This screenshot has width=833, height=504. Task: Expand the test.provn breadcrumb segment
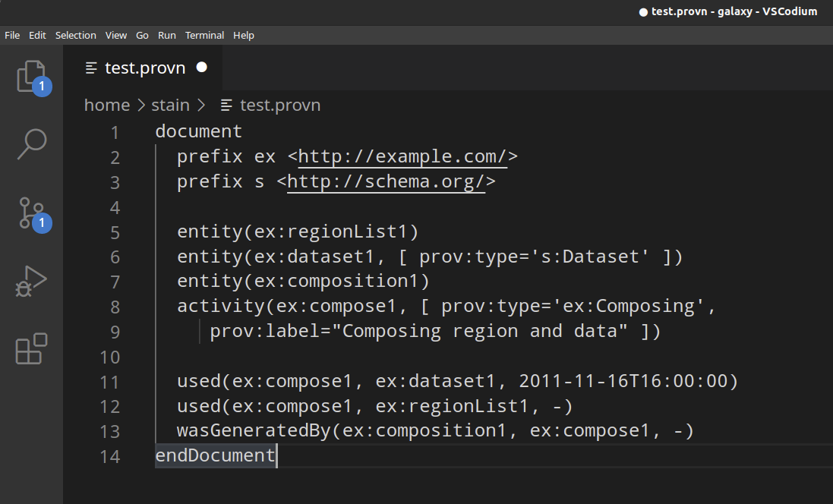tap(280, 106)
